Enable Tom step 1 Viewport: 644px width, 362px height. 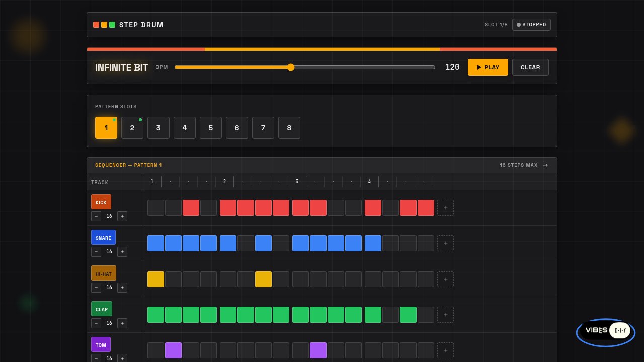[x=156, y=350]
